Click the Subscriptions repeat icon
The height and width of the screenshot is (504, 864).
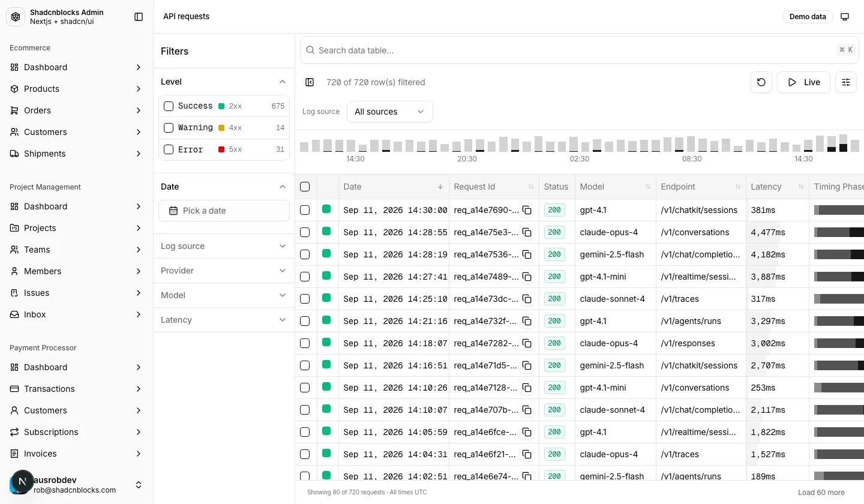[x=14, y=432]
